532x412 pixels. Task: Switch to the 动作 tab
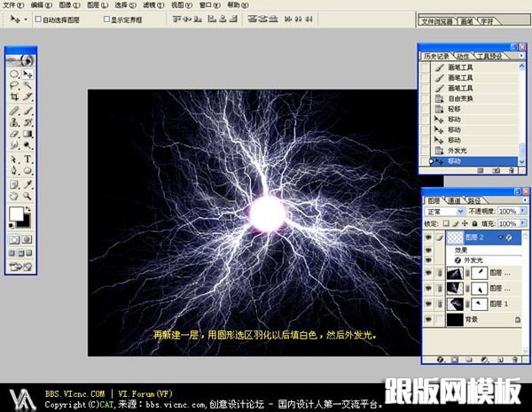click(x=463, y=56)
